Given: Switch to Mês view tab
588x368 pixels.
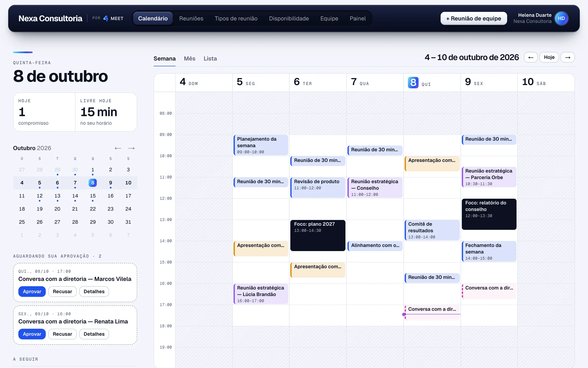Looking at the screenshot, I should (190, 59).
